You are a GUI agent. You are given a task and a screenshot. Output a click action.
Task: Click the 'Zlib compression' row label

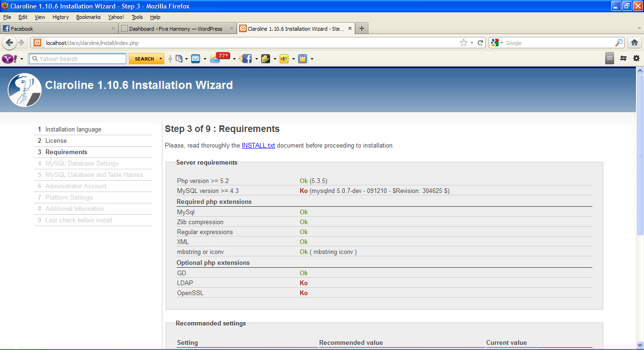(200, 222)
